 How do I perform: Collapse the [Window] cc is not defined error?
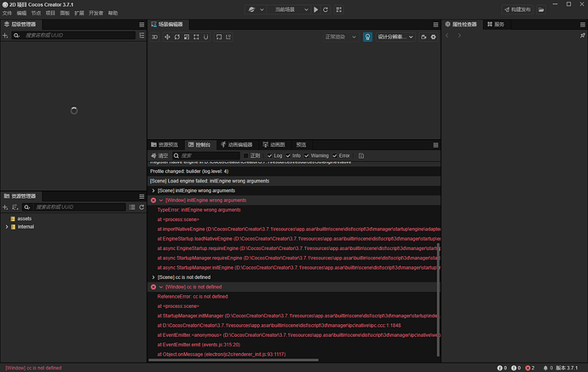click(161, 287)
